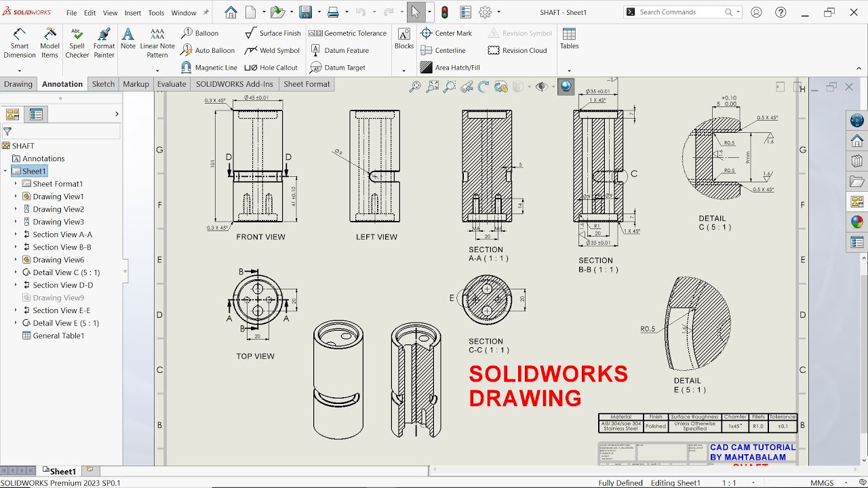Viewport: 868px width, 488px height.
Task: Expand the Sheet Format1 node
Action: (x=16, y=184)
